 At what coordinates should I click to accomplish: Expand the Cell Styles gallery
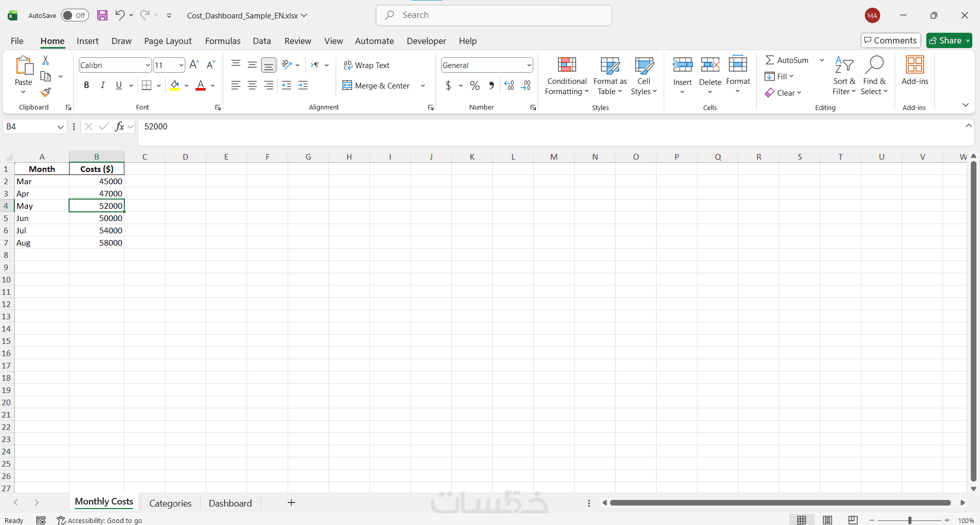click(x=644, y=76)
